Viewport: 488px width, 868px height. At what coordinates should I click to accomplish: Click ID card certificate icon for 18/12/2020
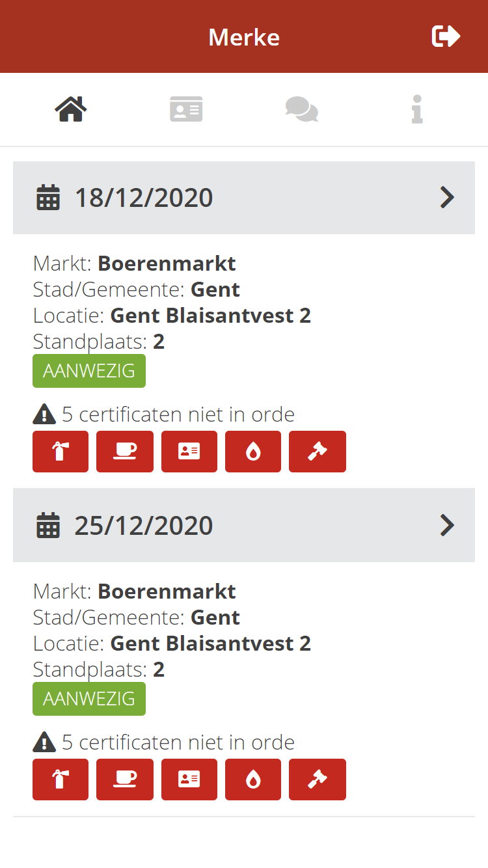click(189, 452)
